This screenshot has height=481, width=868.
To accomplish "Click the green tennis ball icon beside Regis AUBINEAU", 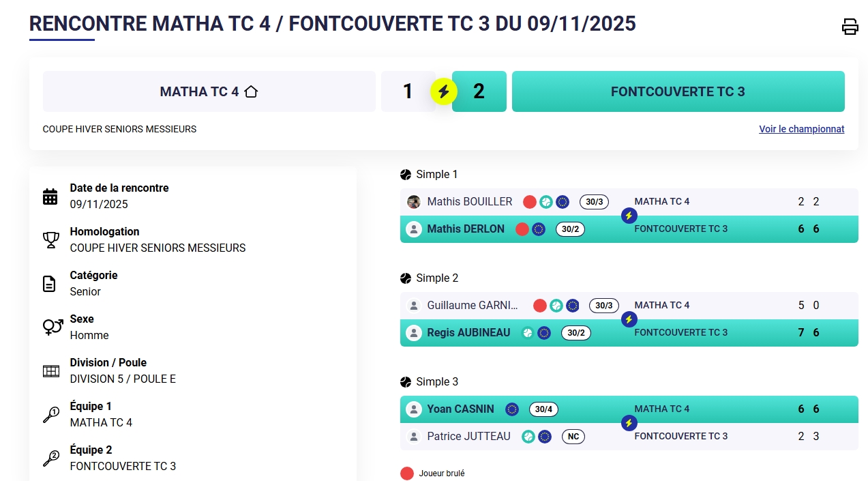I will click(528, 333).
